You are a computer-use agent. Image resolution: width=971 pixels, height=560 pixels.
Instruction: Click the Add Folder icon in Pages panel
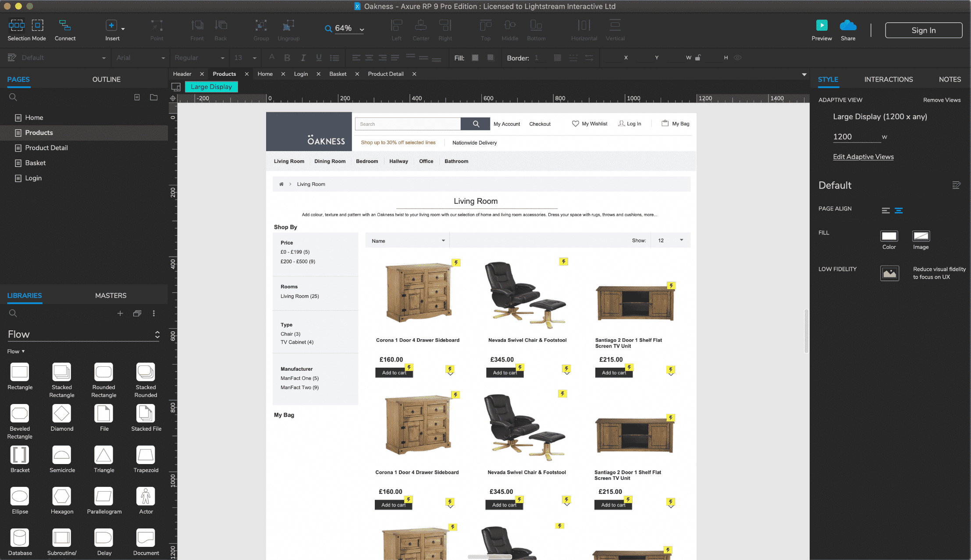[x=153, y=97]
